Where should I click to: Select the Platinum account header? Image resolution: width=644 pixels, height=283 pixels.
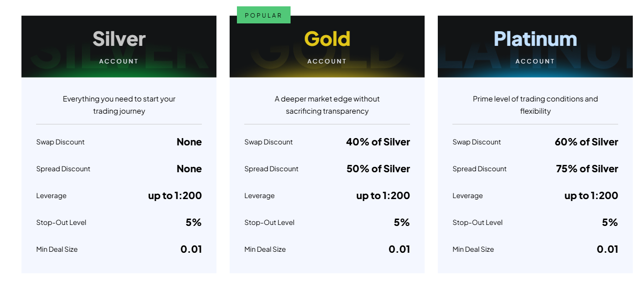(x=535, y=46)
